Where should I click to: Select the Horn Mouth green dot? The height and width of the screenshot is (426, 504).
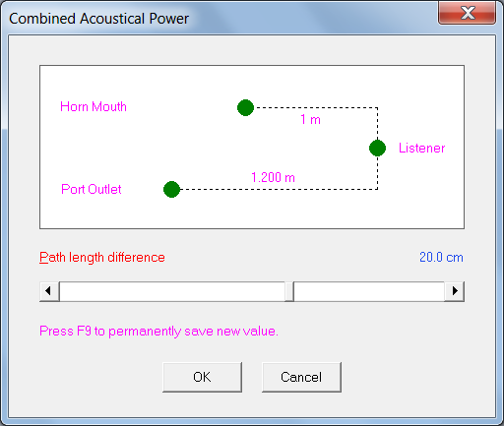point(245,107)
